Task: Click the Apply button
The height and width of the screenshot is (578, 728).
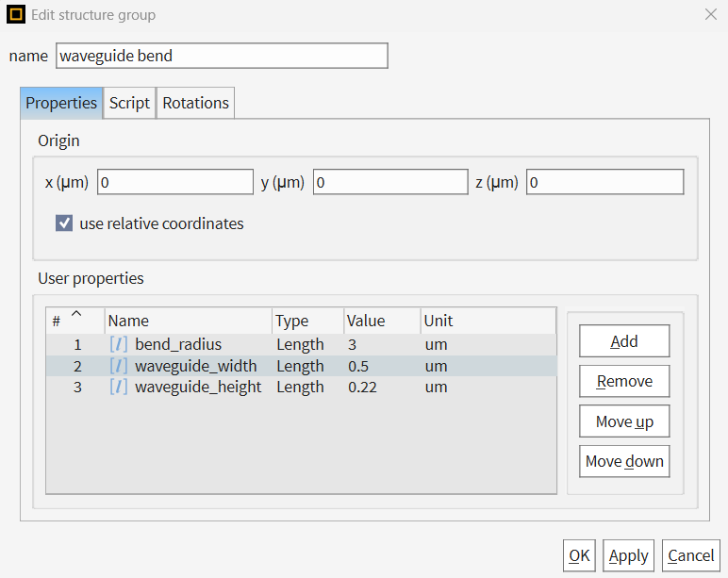Action: coord(629,555)
